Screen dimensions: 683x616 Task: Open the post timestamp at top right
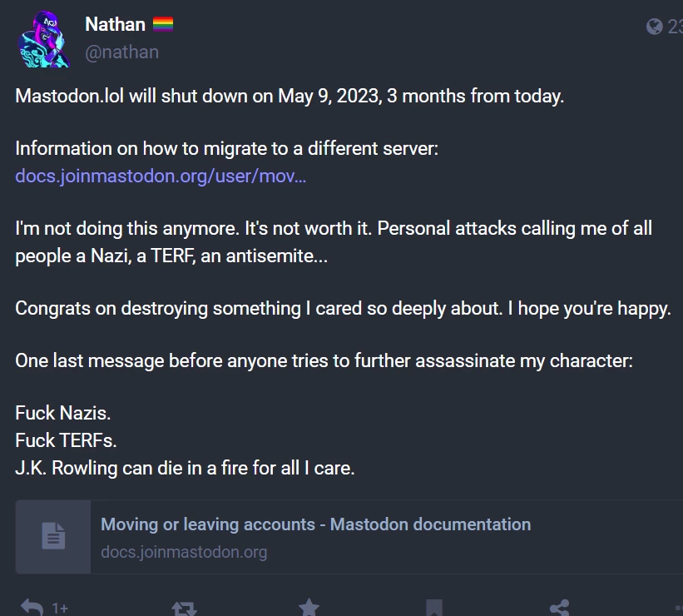(674, 27)
